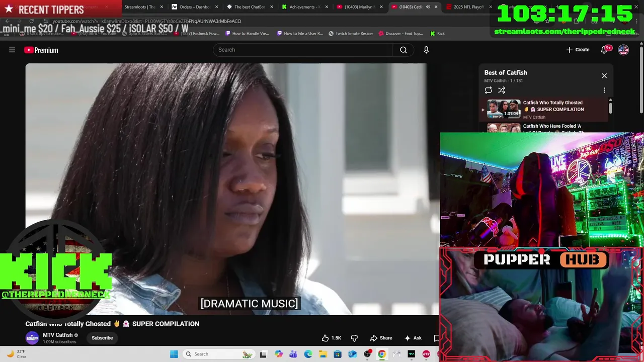
Task: Open the account avatar menu
Action: point(623,50)
